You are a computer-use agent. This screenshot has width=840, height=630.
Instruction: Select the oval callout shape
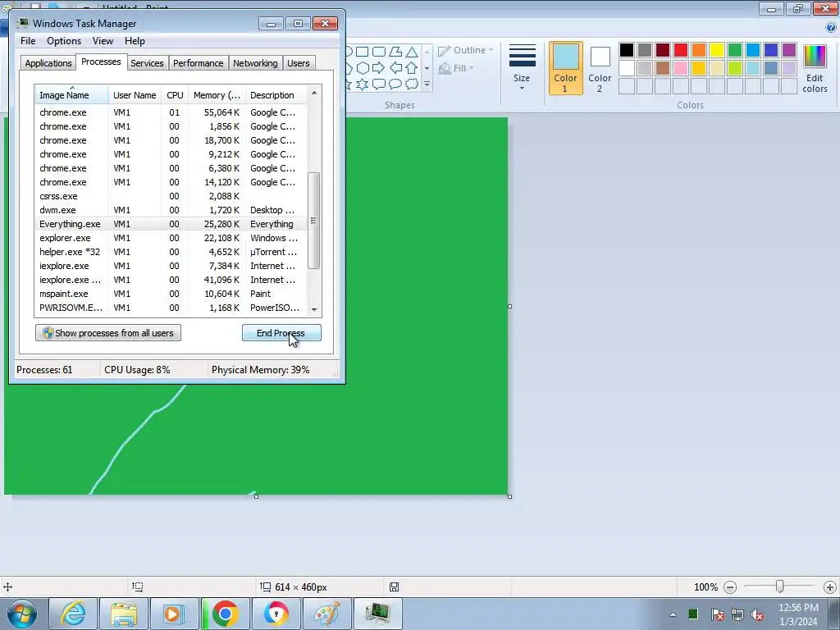coord(395,84)
